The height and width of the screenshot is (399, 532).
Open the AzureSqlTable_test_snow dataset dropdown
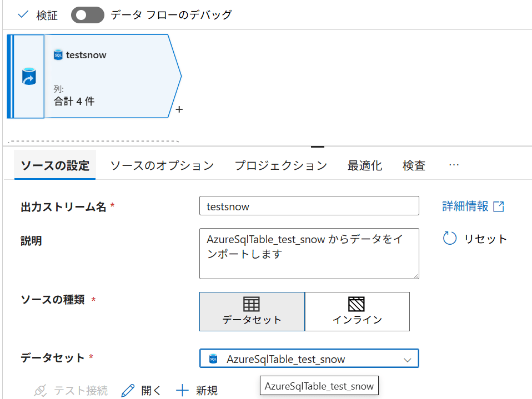[309, 358]
